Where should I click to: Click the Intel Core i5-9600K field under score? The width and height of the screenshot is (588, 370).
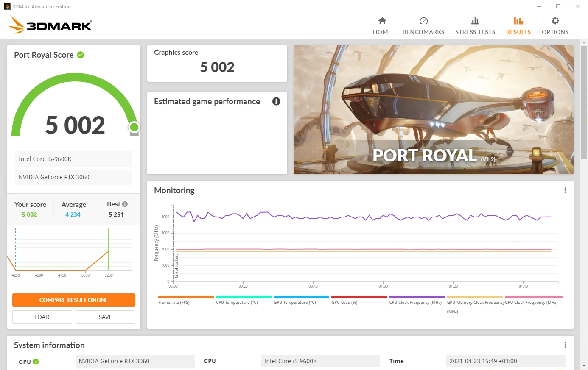tap(74, 159)
